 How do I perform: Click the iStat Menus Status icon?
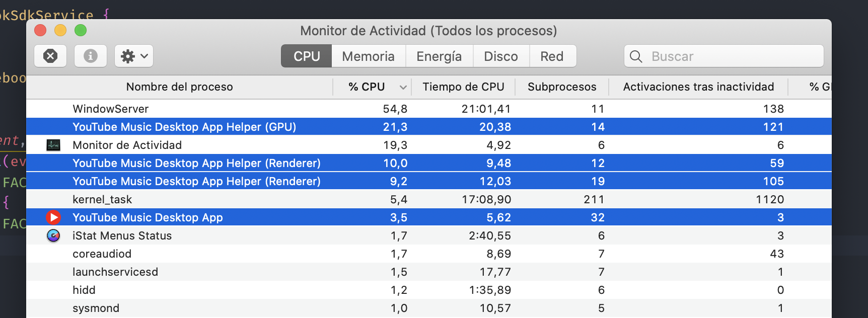pyautogui.click(x=53, y=235)
